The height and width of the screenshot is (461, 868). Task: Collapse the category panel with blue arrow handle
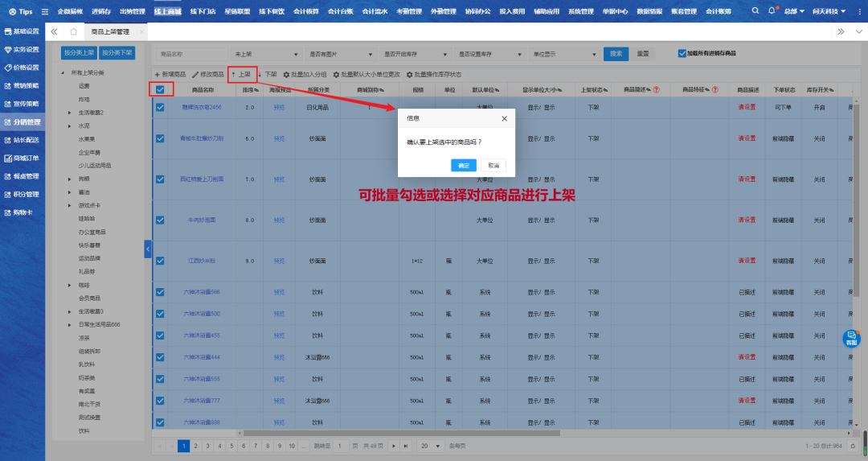(x=148, y=249)
